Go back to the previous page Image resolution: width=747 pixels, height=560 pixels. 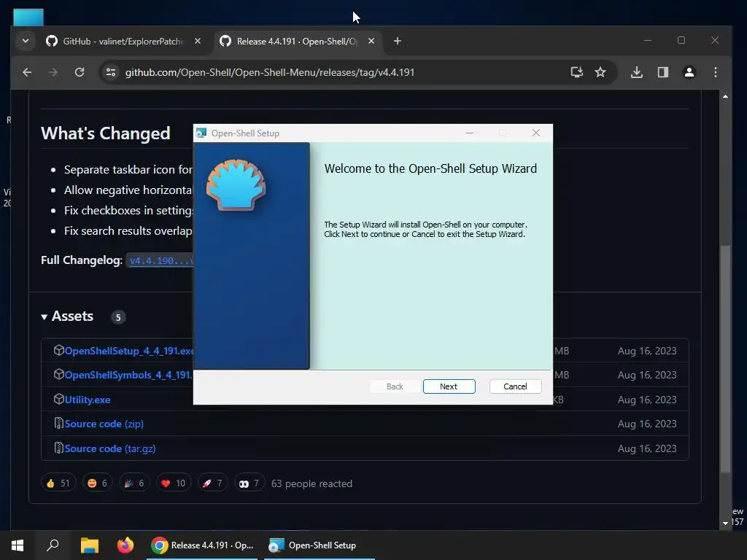click(x=27, y=72)
